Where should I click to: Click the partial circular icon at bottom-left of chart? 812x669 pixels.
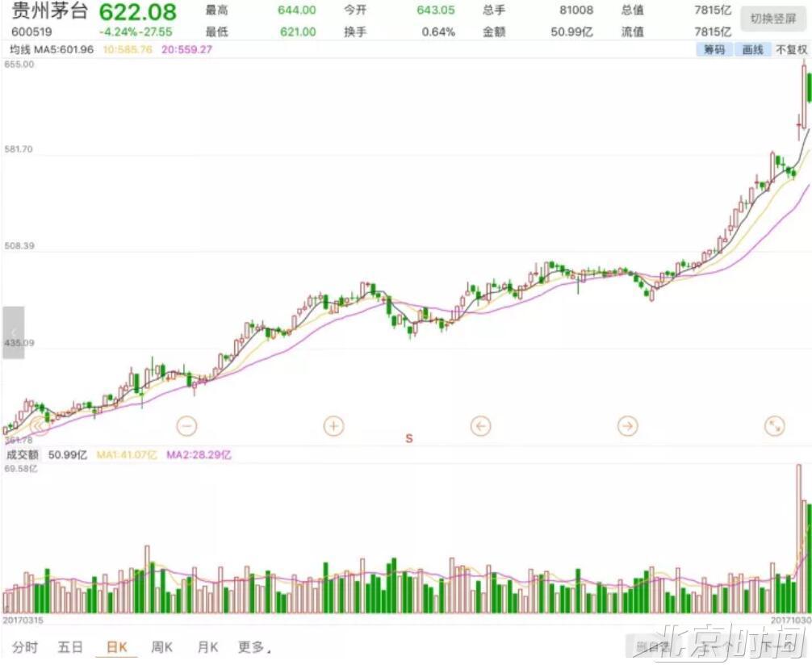(x=38, y=428)
